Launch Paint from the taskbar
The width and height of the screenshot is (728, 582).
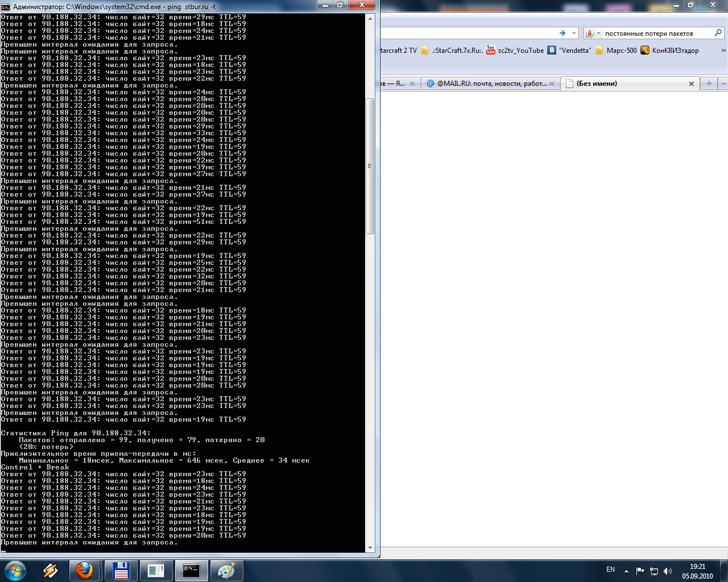[226, 570]
